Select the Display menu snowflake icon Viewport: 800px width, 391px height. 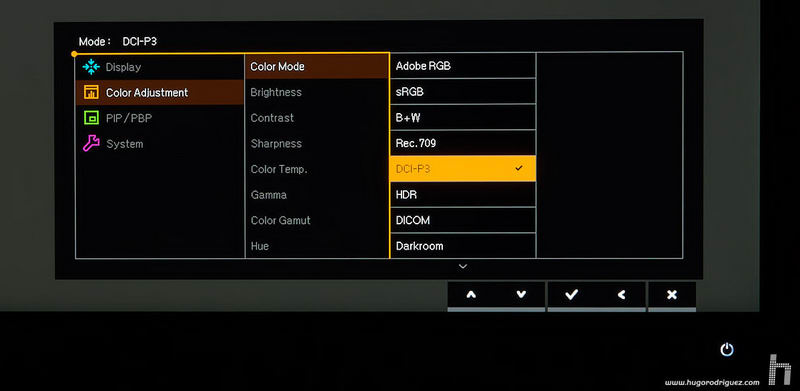point(90,67)
